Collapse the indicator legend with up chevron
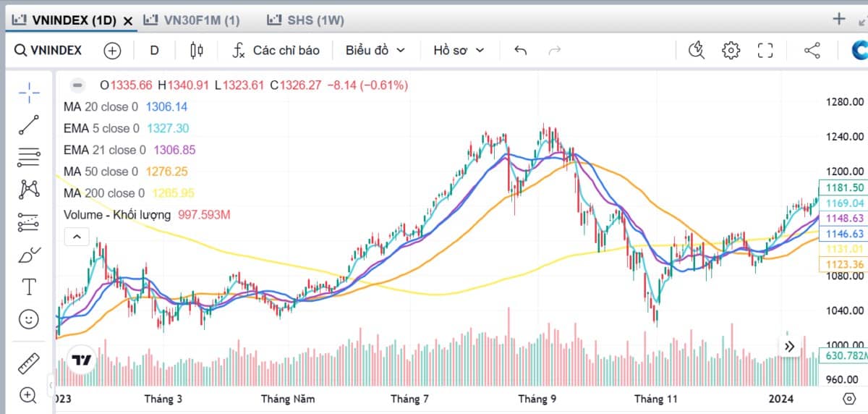Screen dimensions: 868x414 (x=77, y=236)
